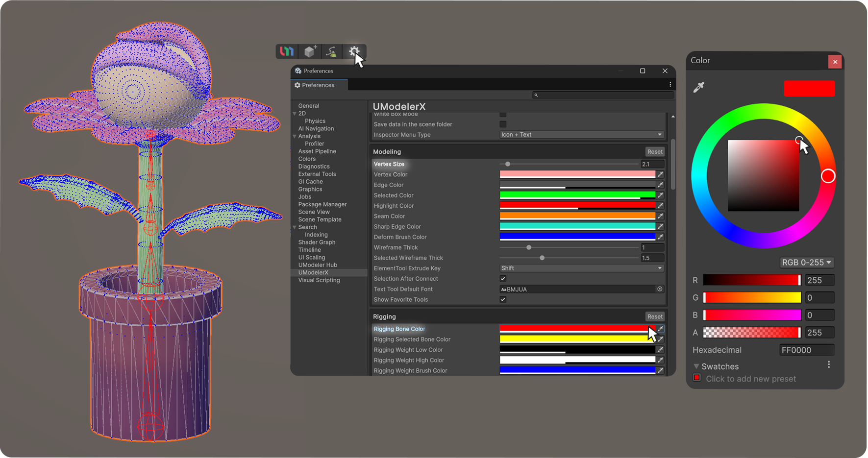Click the Preferences search magnifier field
Viewport: 868px width, 458px height.
(603, 95)
